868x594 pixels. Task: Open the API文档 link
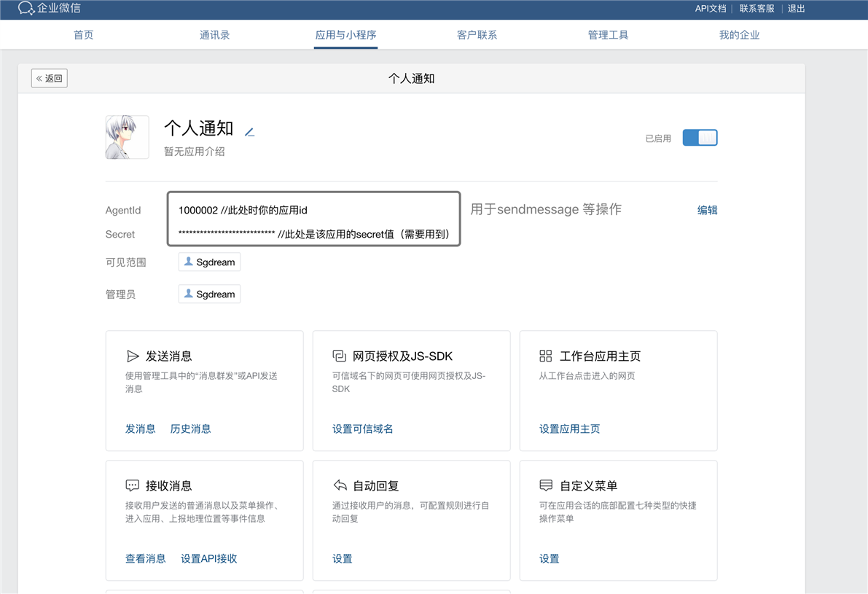click(711, 8)
